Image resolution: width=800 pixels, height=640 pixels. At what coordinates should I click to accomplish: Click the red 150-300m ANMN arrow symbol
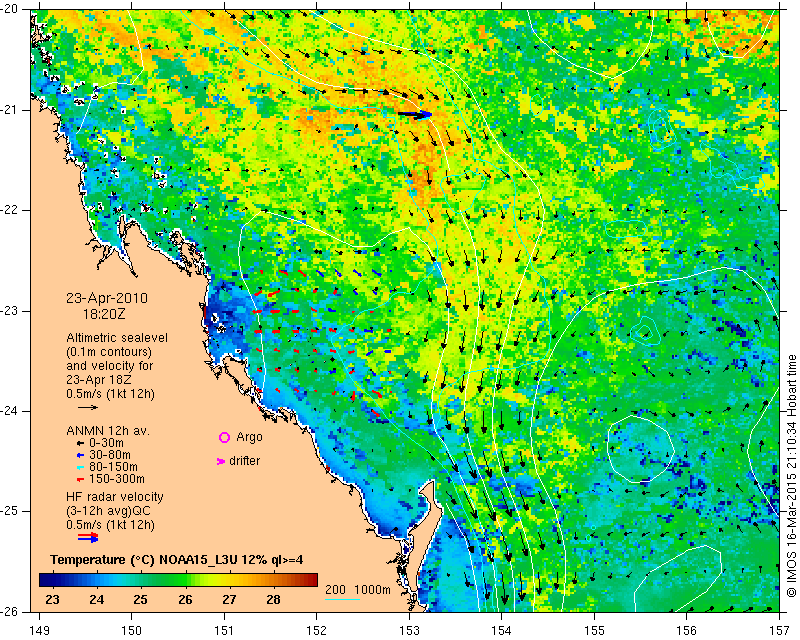[x=81, y=479]
